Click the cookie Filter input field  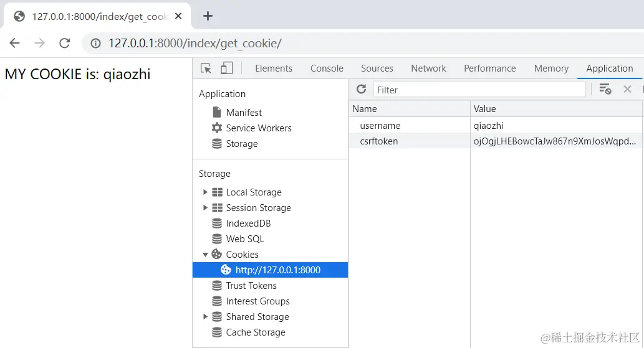point(479,90)
